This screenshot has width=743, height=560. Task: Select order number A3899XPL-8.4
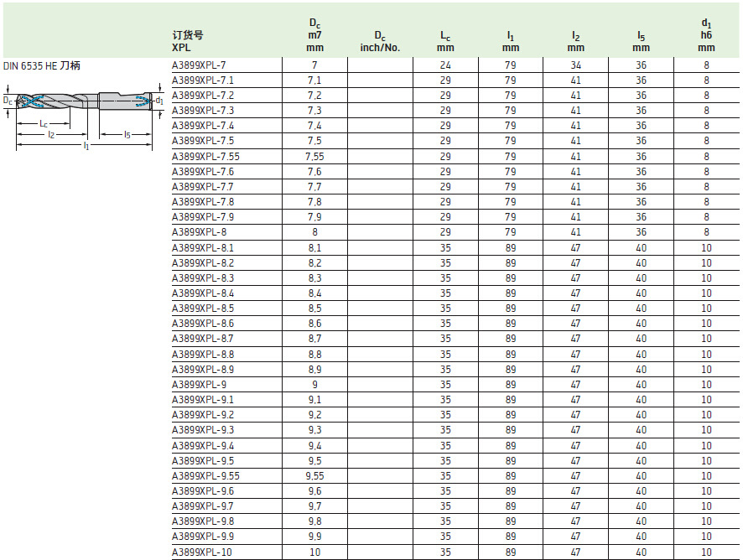(x=202, y=293)
